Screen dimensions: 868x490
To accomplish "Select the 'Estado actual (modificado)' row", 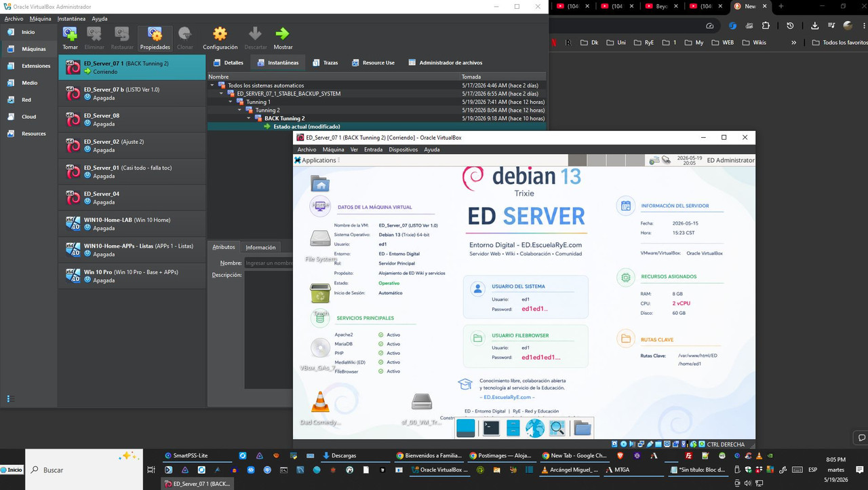I will (x=377, y=126).
